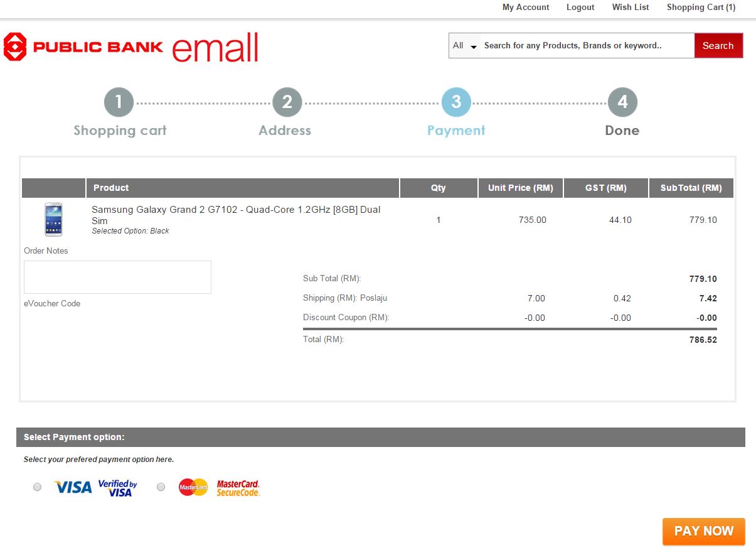Click the MasterCard circles logo
Viewport: 756px width, 560px height.
[x=193, y=487]
